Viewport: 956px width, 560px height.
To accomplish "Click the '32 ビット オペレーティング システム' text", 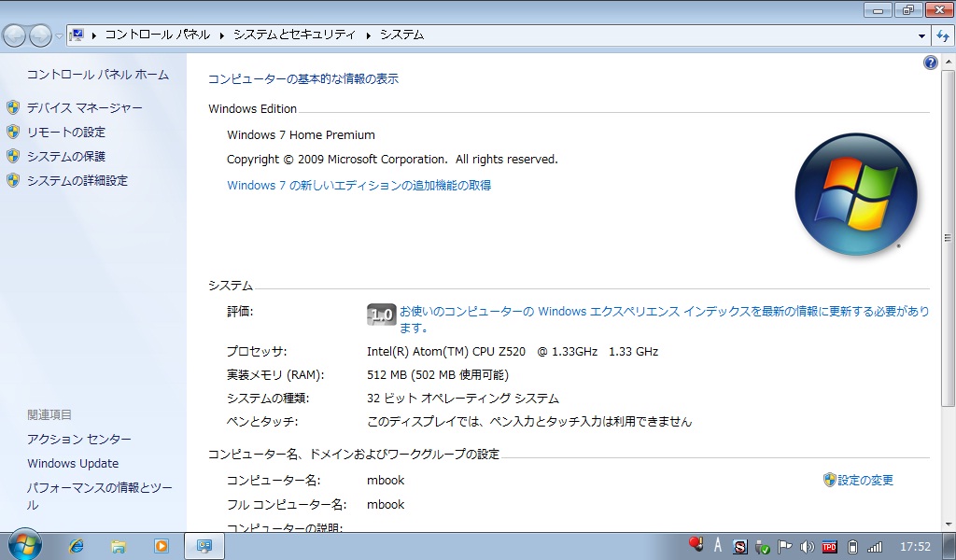I will pyautogui.click(x=463, y=399).
